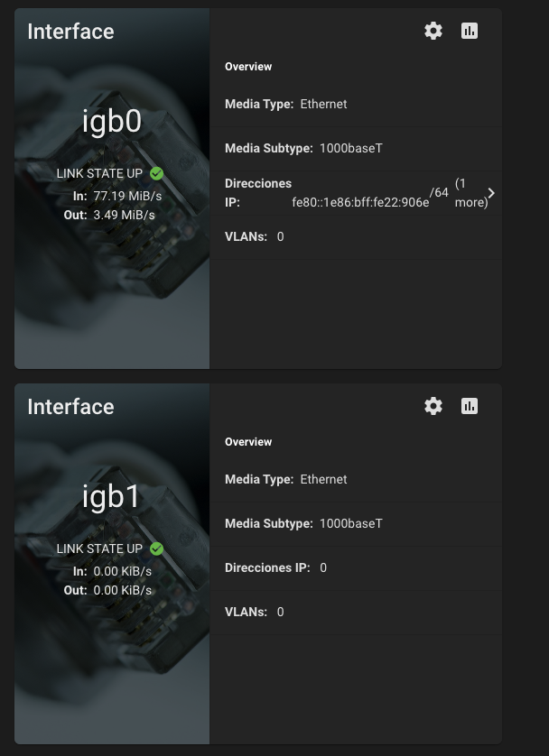This screenshot has width=549, height=756.
Task: Expand igb0 IP addresses chevron arrow
Action: pyautogui.click(x=491, y=193)
